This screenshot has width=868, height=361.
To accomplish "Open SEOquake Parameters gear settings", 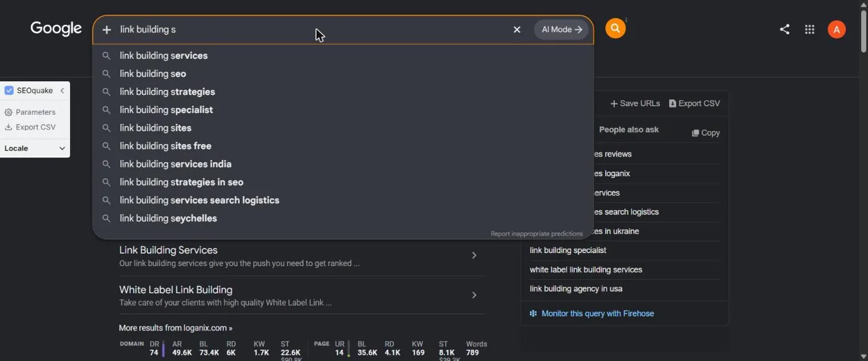I will click(x=30, y=112).
